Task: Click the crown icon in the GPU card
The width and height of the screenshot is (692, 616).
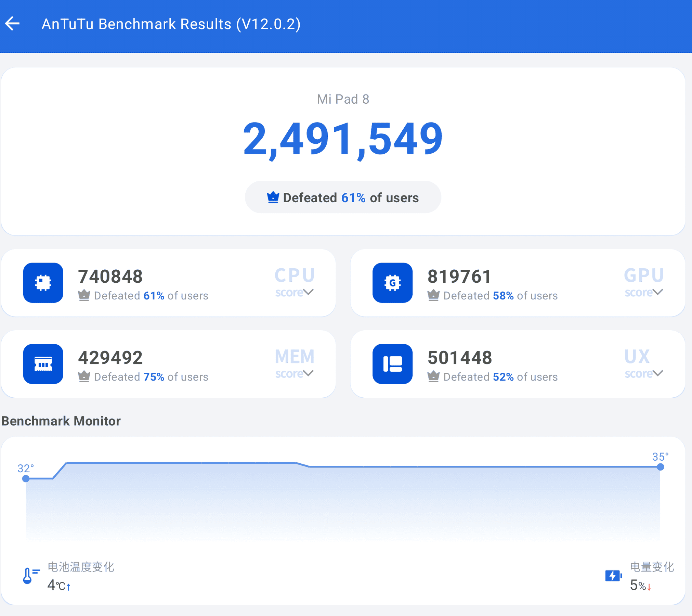Action: coord(433,295)
